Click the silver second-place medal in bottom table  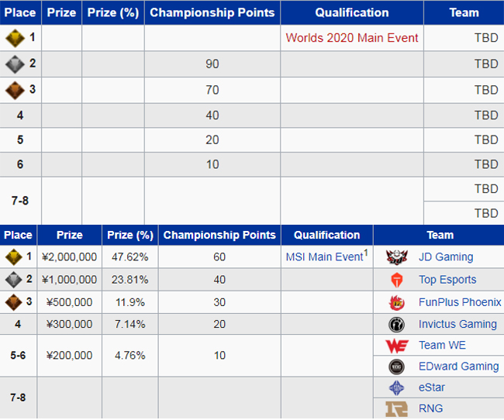13,280
